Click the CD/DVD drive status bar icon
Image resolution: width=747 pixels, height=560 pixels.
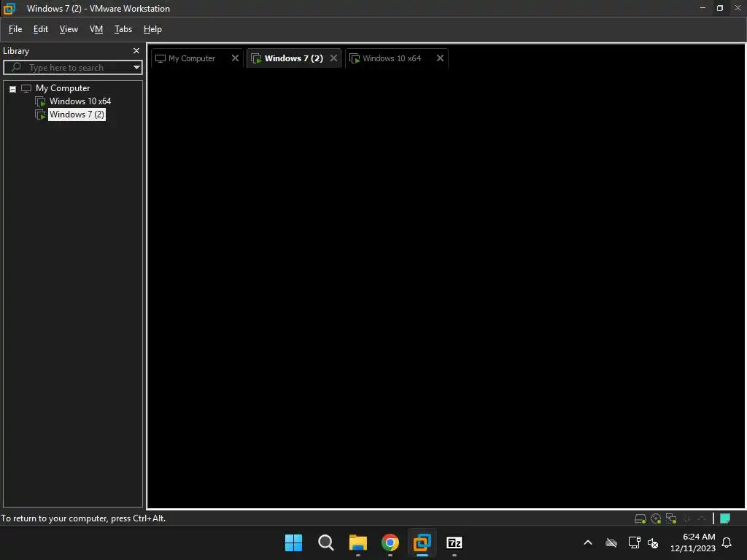656,518
